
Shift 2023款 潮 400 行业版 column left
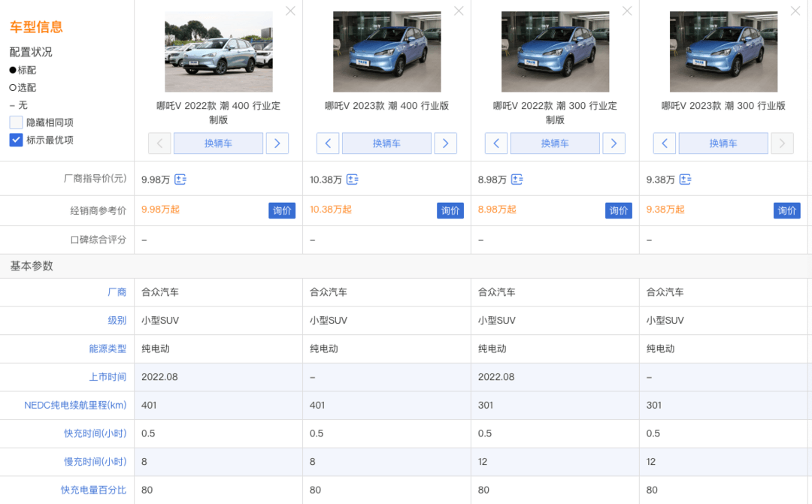point(328,143)
